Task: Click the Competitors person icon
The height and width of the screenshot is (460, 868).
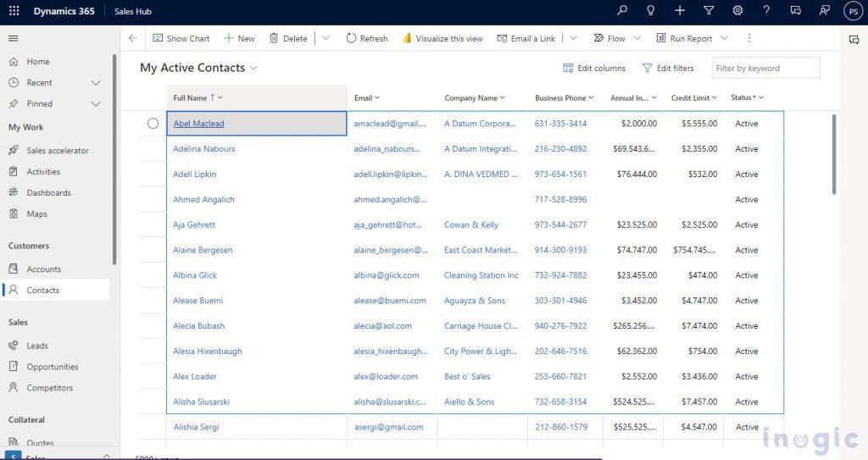Action: tap(14, 387)
